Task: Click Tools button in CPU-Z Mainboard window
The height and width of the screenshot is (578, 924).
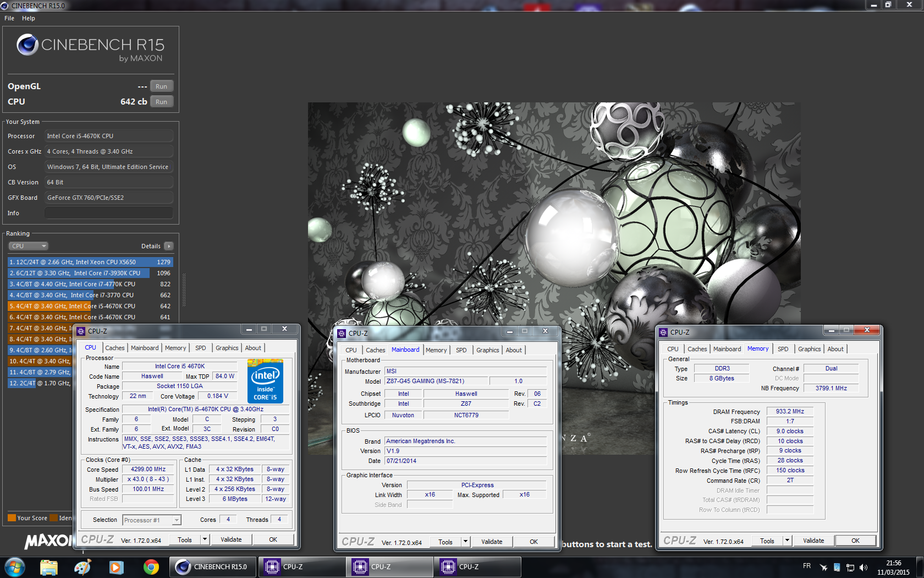Action: [446, 542]
